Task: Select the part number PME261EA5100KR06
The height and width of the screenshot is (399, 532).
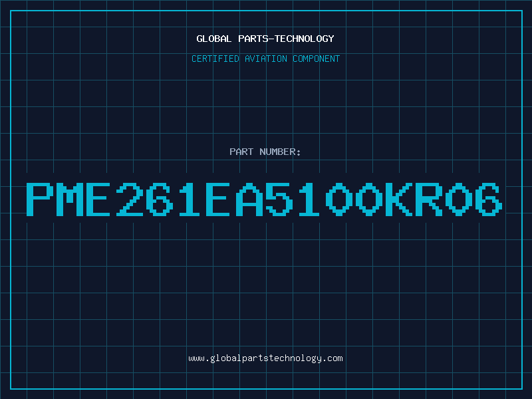Action: (264, 199)
